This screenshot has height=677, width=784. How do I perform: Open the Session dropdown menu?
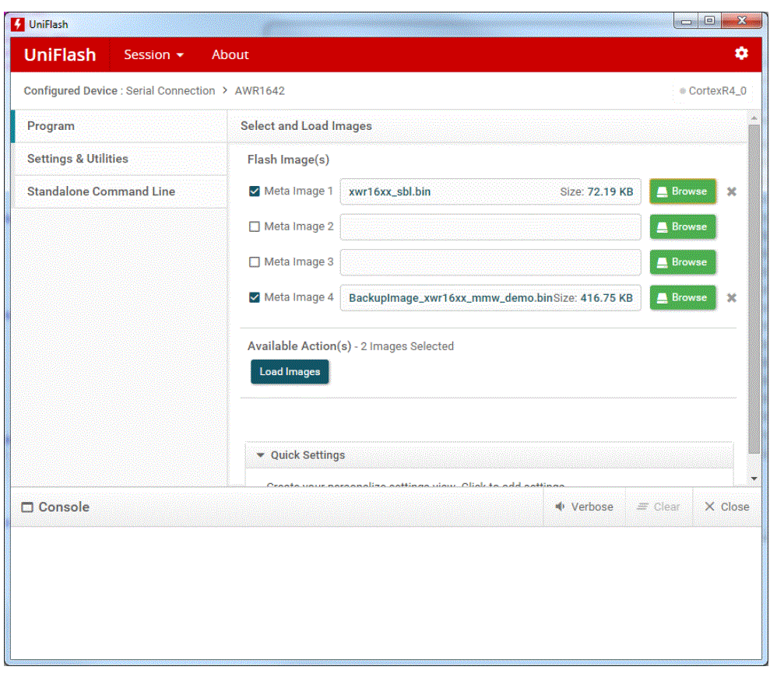tap(153, 54)
